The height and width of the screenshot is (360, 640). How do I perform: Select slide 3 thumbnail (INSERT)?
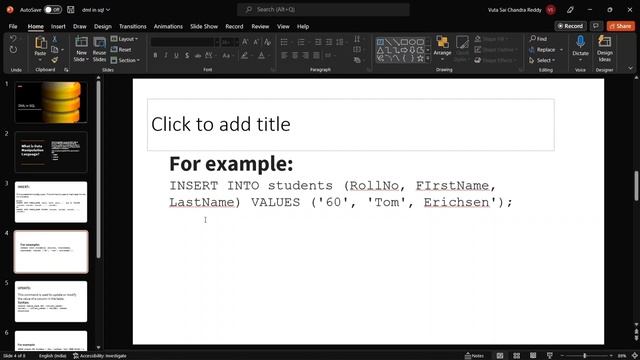click(x=51, y=202)
